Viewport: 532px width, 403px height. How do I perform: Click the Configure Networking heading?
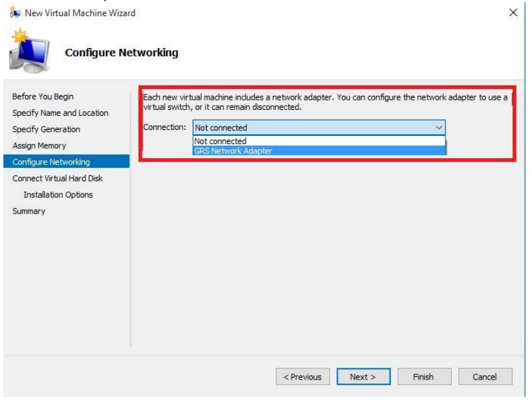[x=122, y=53]
